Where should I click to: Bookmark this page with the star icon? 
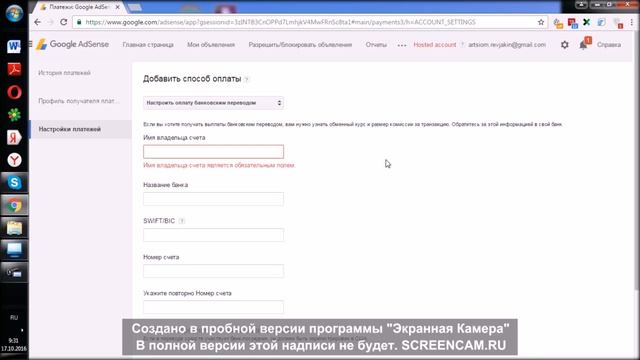click(541, 22)
